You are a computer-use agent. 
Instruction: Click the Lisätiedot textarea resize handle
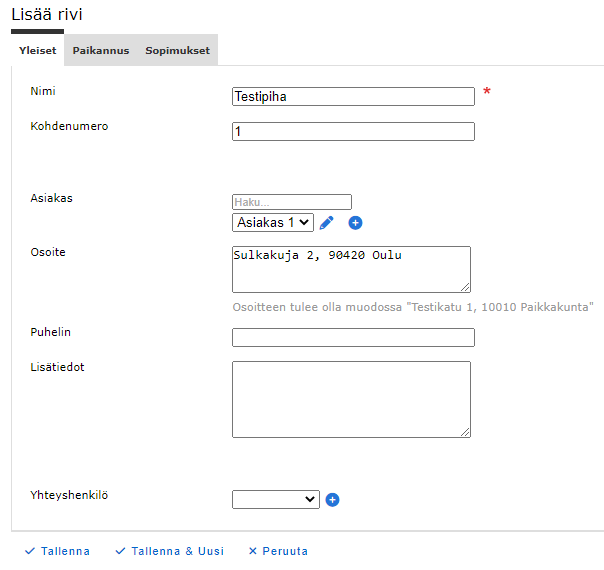pos(465,432)
